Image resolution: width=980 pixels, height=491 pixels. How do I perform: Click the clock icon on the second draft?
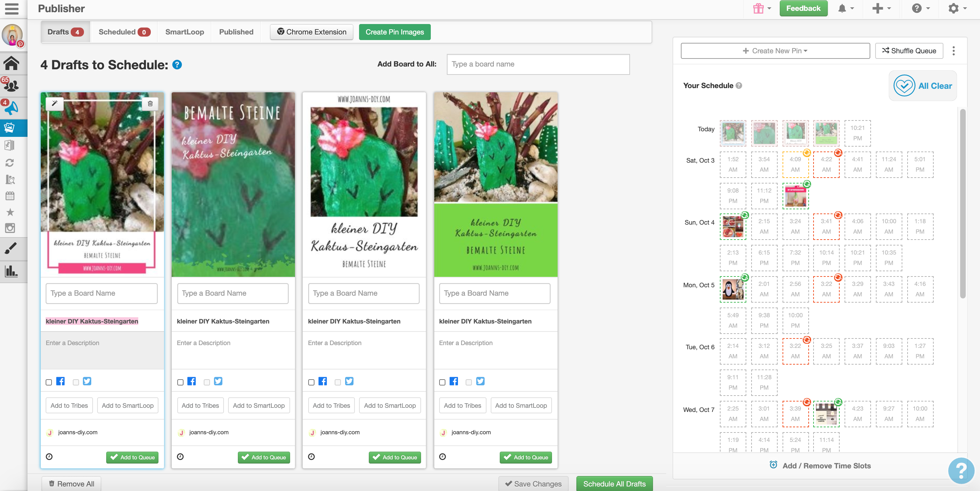point(180,457)
